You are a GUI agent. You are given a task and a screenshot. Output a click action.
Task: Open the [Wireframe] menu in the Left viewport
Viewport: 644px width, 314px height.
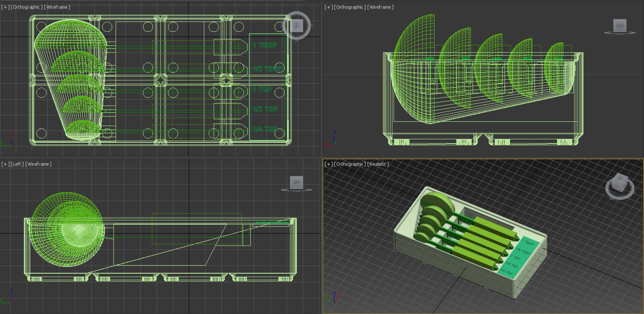pos(39,164)
